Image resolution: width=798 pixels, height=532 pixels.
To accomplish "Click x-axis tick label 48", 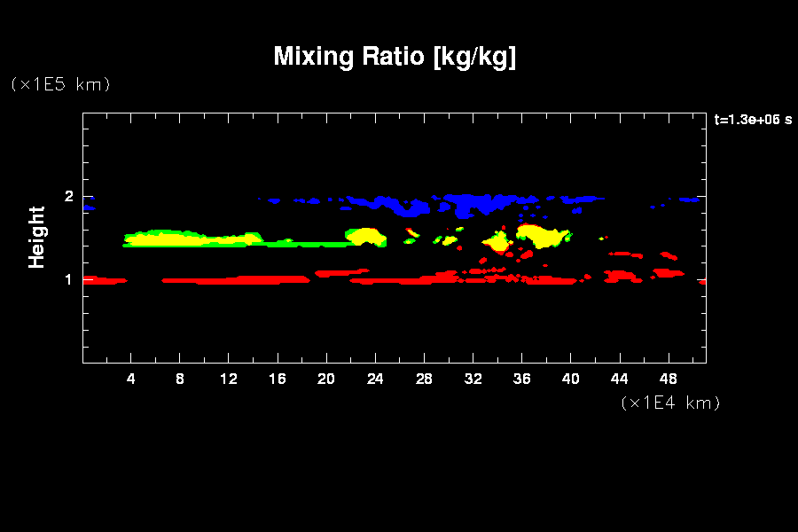I will 668,379.
